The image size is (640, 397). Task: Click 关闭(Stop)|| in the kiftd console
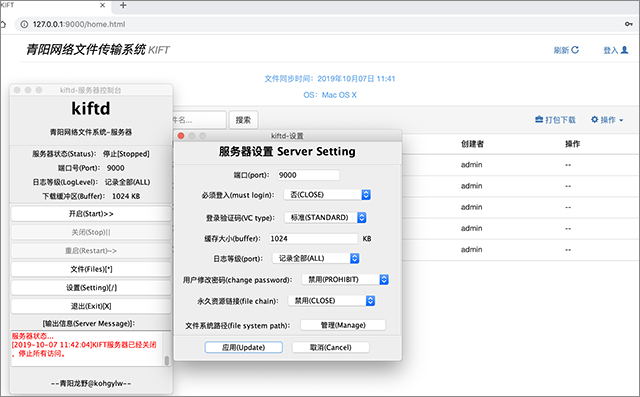(91, 232)
